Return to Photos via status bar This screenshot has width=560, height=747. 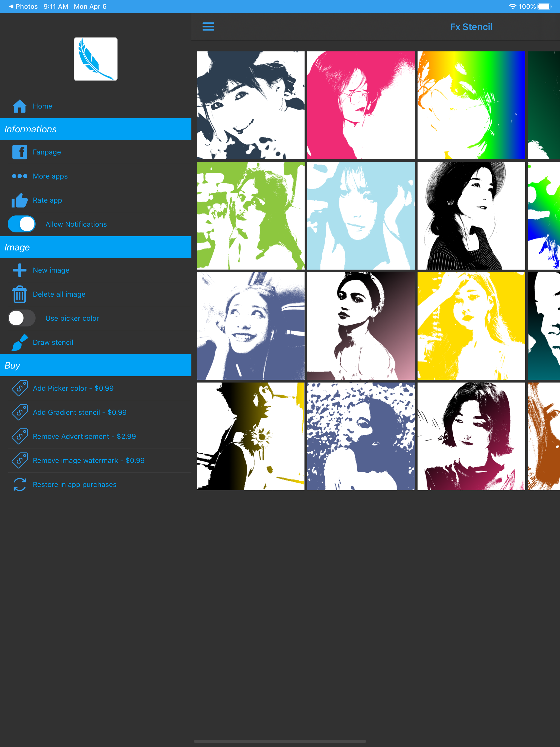click(x=23, y=6)
